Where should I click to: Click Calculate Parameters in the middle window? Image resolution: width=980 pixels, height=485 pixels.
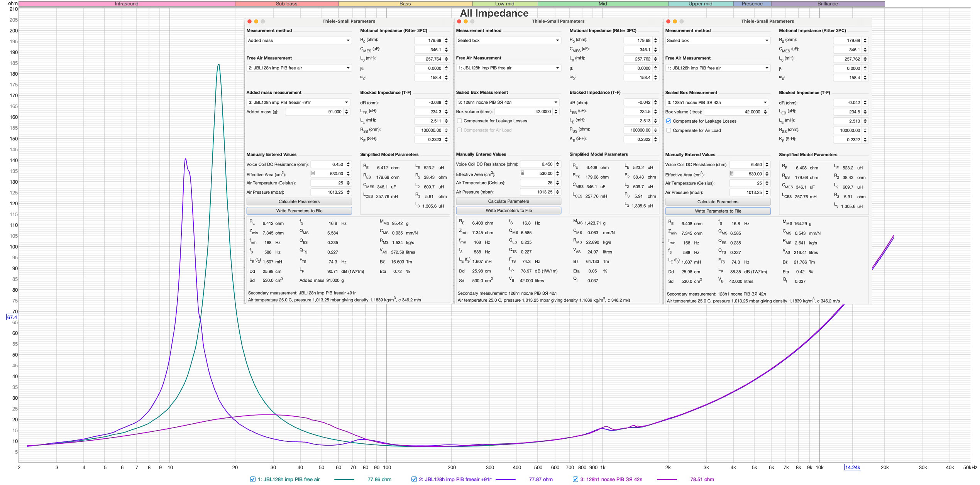tap(508, 201)
